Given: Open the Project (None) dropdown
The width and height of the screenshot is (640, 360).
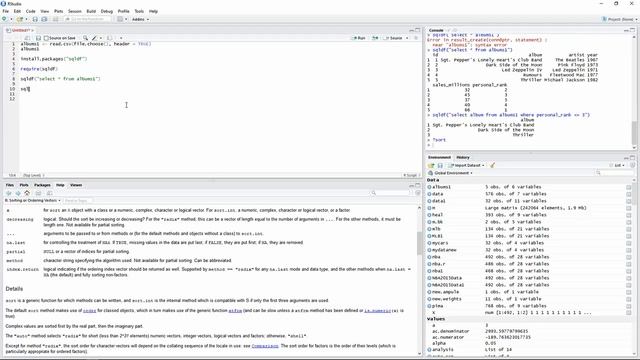Looking at the screenshot, I should [619, 19].
